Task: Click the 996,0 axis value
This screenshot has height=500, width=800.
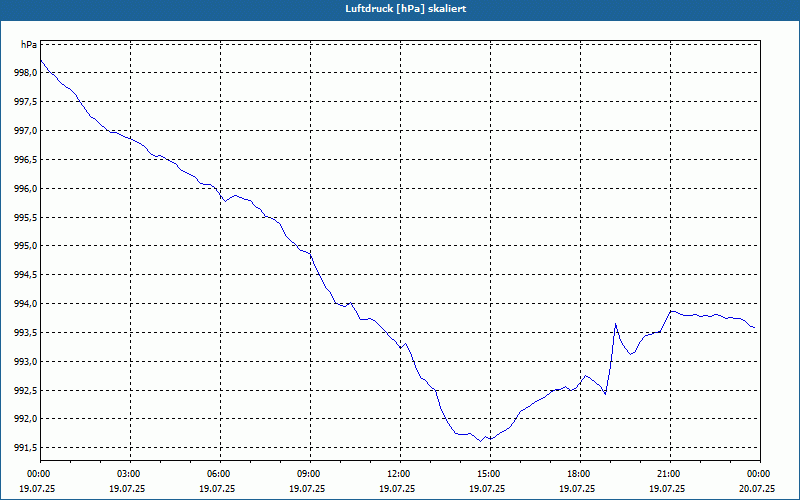Action: (x=27, y=188)
